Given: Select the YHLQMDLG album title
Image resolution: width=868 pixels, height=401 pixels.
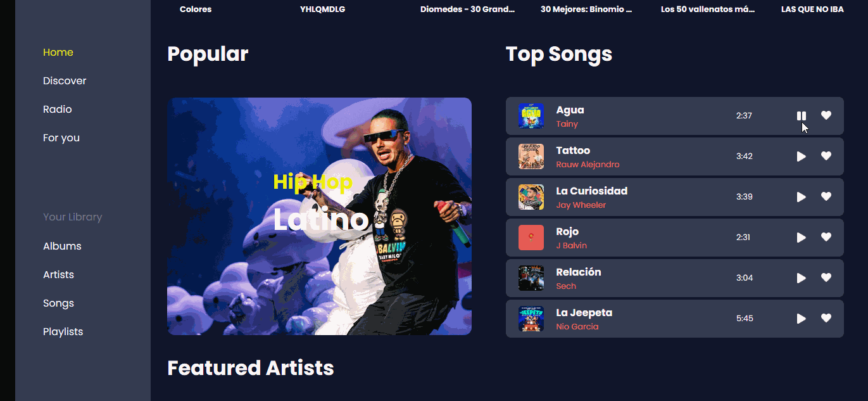Looking at the screenshot, I should pyautogui.click(x=323, y=10).
